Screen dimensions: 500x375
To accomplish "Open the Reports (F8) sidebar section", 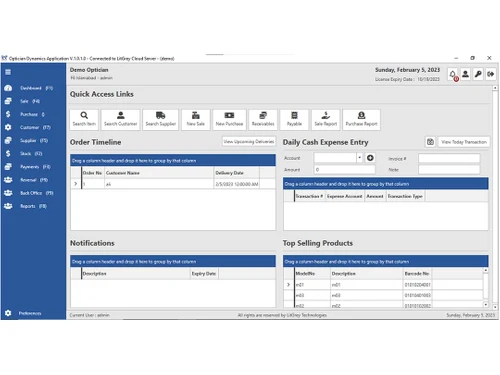I will [x=33, y=206].
